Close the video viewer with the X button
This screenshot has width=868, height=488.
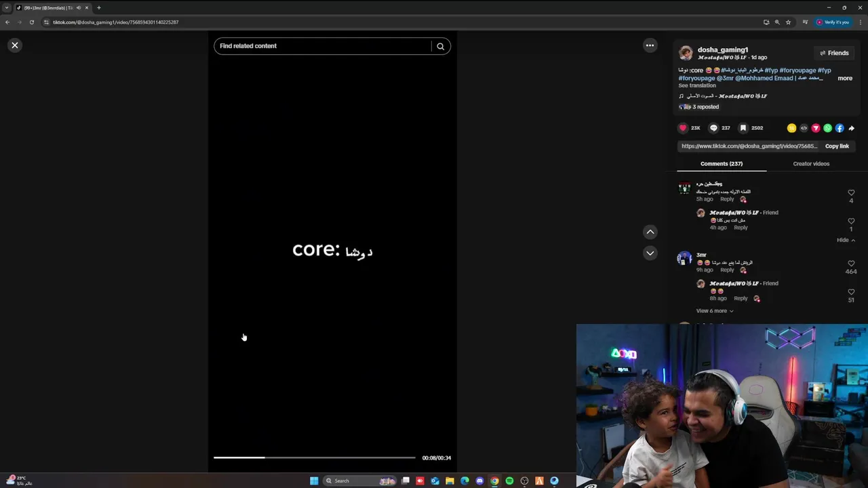(x=15, y=45)
